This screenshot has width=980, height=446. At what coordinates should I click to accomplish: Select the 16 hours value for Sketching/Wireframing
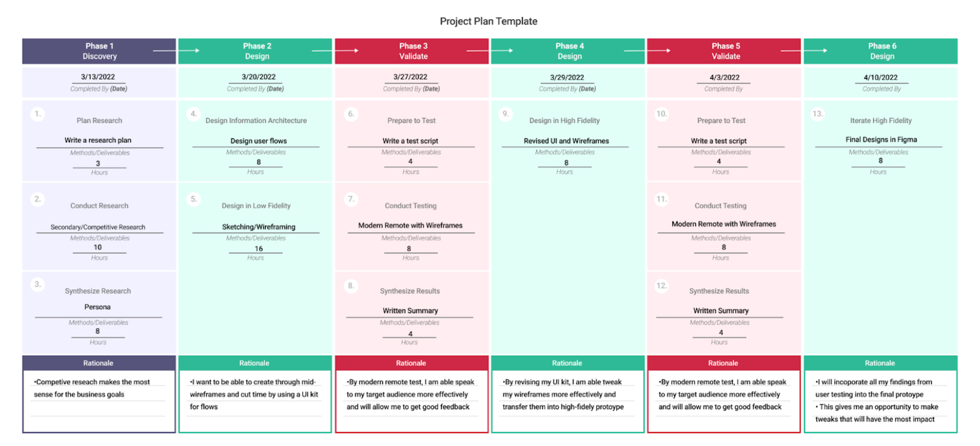click(x=258, y=248)
